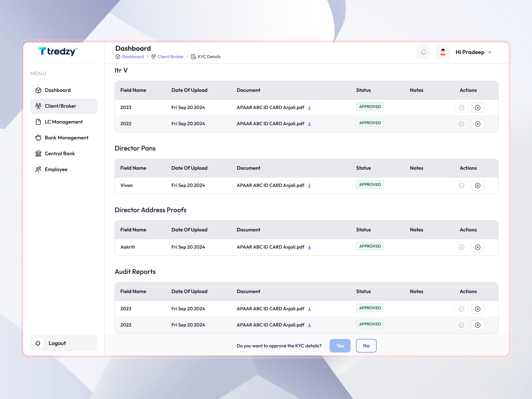This screenshot has height=399, width=532.
Task: Select the Dashboard menu icon in sidebar
Action: [x=39, y=90]
